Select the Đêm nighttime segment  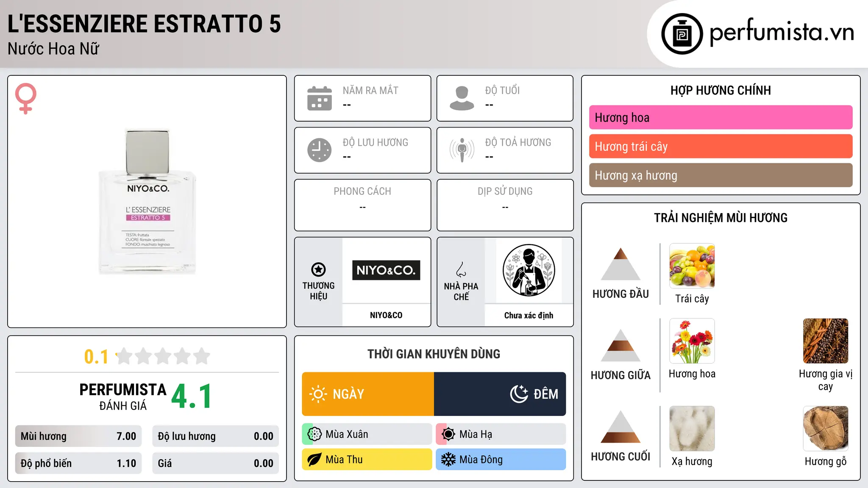click(x=500, y=394)
